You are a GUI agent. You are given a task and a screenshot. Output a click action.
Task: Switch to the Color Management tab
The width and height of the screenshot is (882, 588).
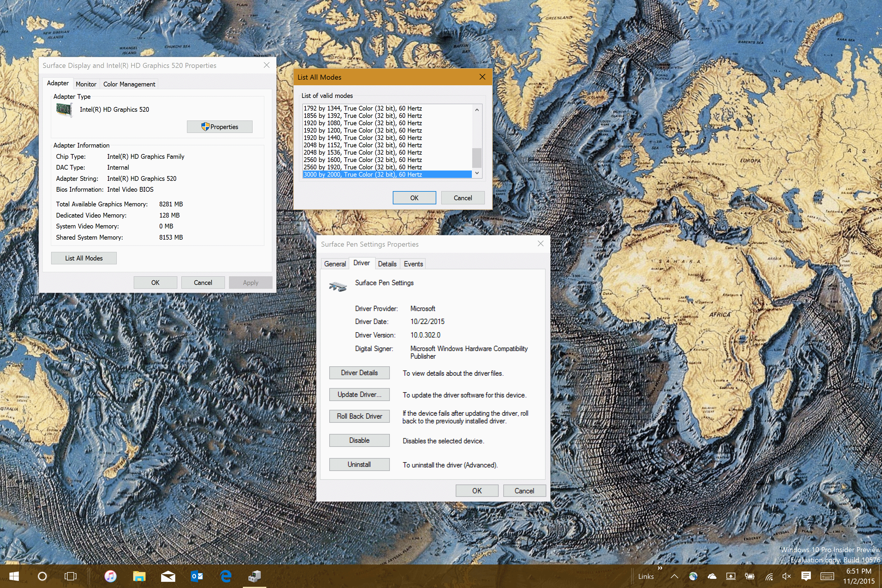coord(129,84)
